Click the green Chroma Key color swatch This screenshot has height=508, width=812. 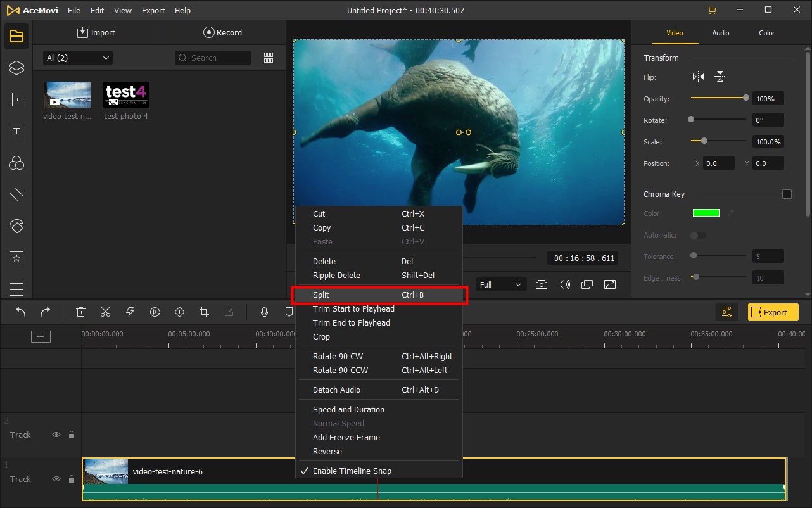706,213
